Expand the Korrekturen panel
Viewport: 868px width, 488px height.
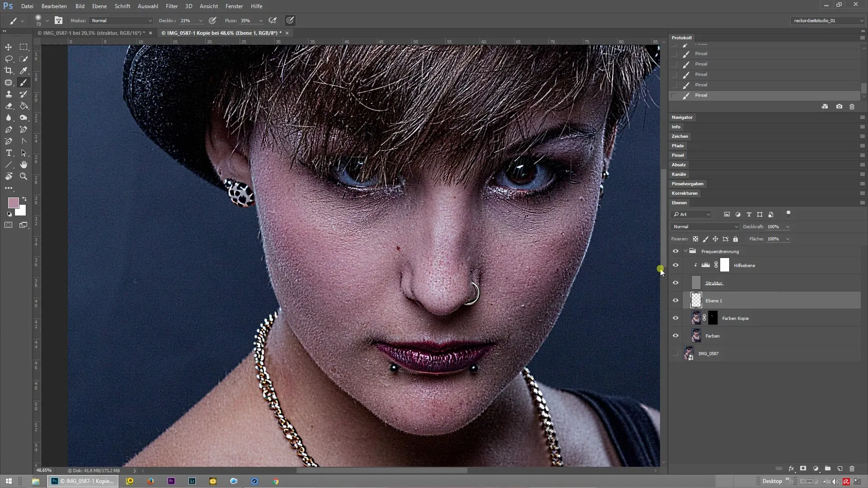684,193
